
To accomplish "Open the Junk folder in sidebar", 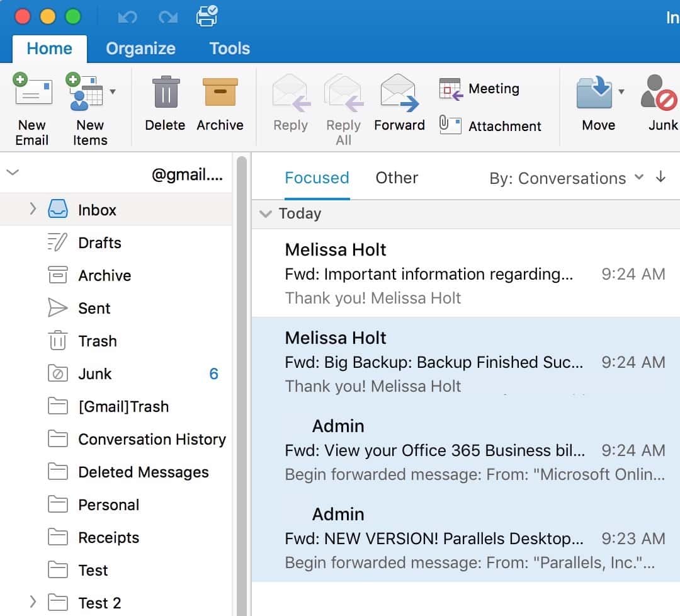I will [x=94, y=374].
